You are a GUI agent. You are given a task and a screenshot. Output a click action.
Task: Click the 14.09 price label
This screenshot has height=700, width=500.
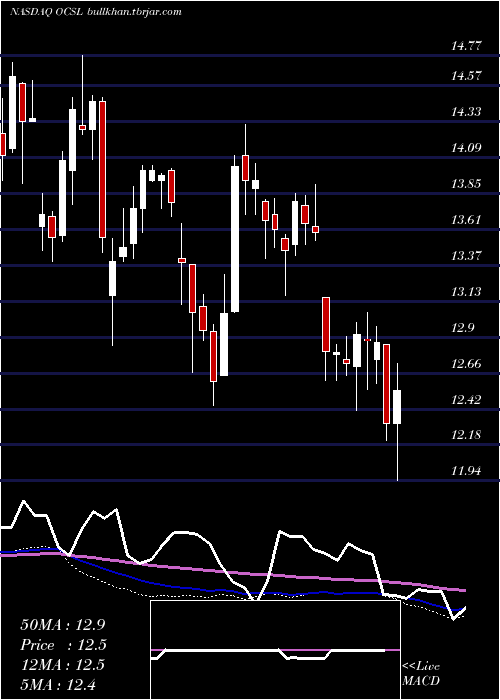pos(466,147)
